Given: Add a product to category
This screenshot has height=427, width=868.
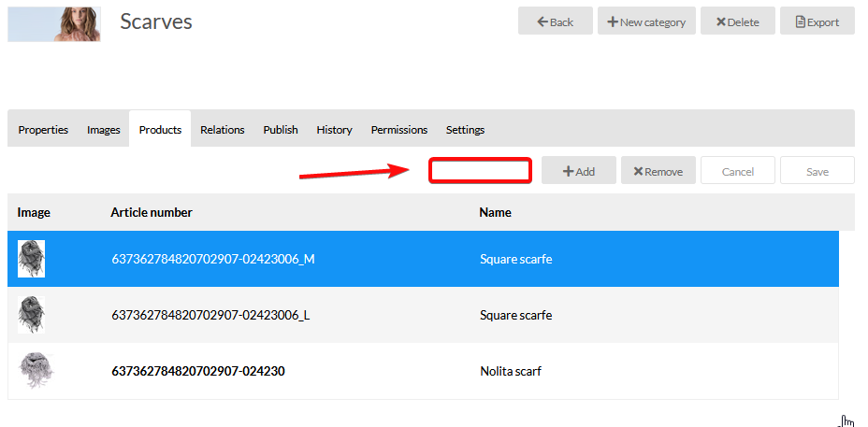Looking at the screenshot, I should (578, 171).
